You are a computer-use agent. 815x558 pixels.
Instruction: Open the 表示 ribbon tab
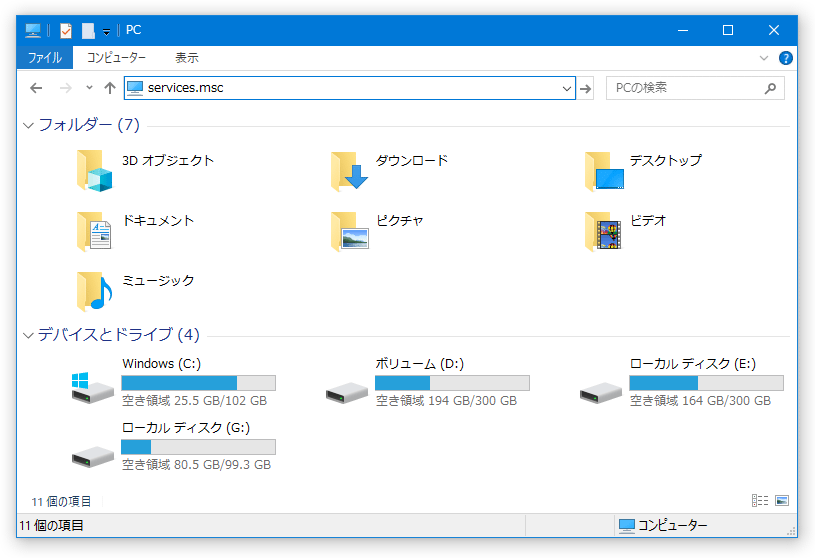pos(187,58)
